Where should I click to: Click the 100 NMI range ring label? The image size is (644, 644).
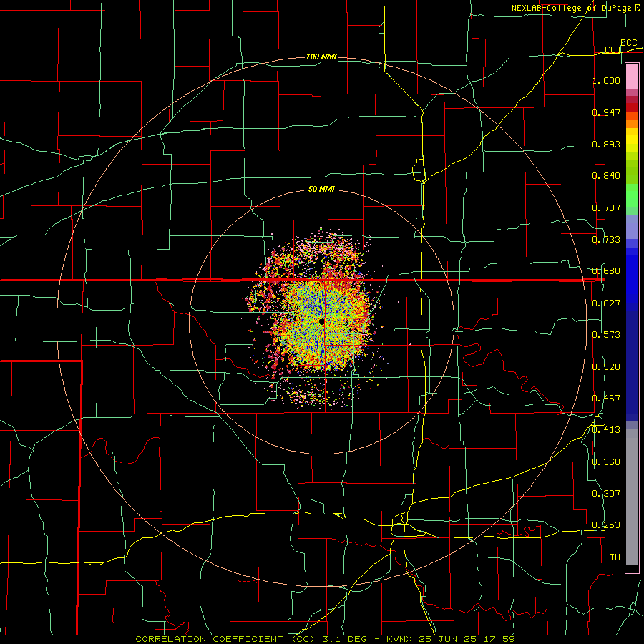pos(321,57)
